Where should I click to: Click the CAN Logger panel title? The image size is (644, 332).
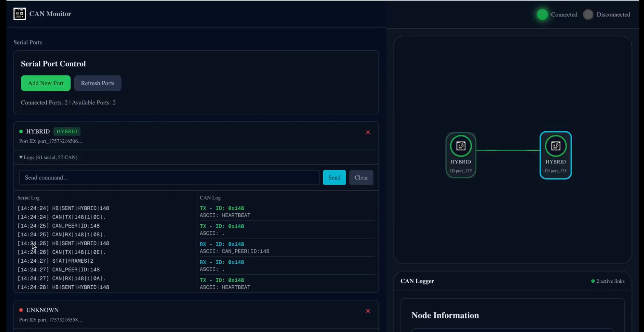pyautogui.click(x=417, y=281)
